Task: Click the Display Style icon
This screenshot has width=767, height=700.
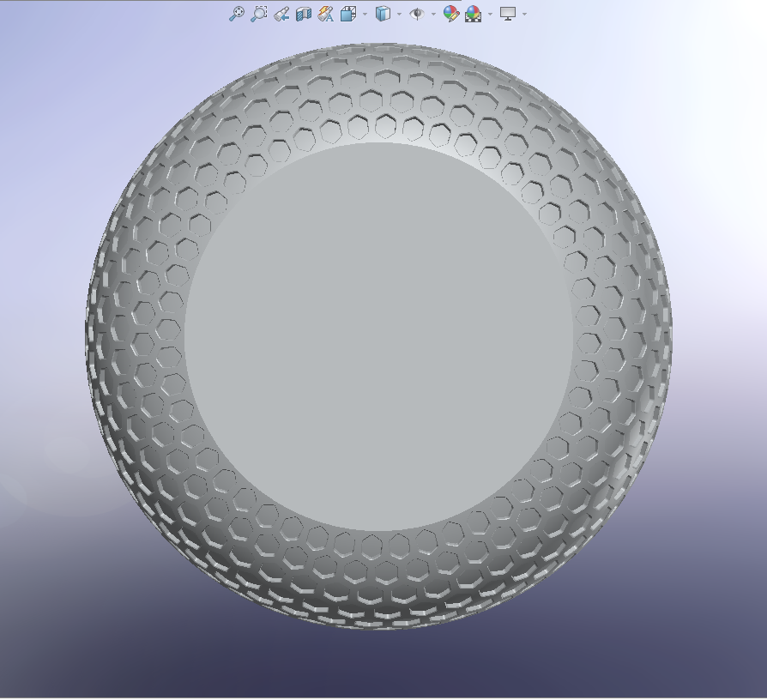Action: tap(383, 14)
